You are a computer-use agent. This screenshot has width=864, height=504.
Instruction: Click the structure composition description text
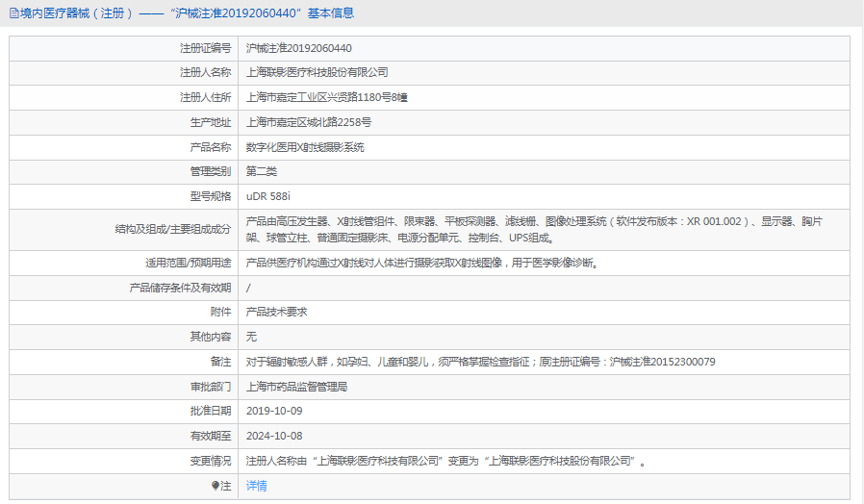point(534,229)
